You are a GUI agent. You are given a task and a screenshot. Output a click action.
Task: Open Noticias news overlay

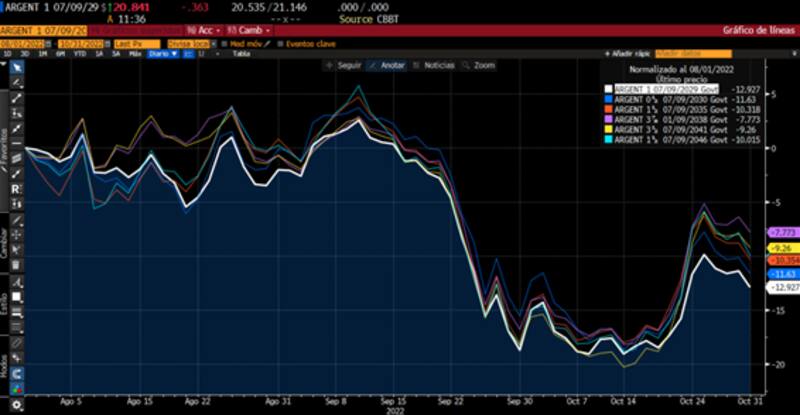point(436,65)
